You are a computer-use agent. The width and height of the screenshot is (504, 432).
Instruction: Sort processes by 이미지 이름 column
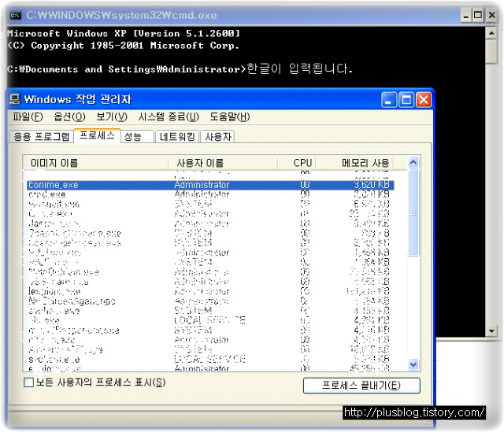click(95, 163)
